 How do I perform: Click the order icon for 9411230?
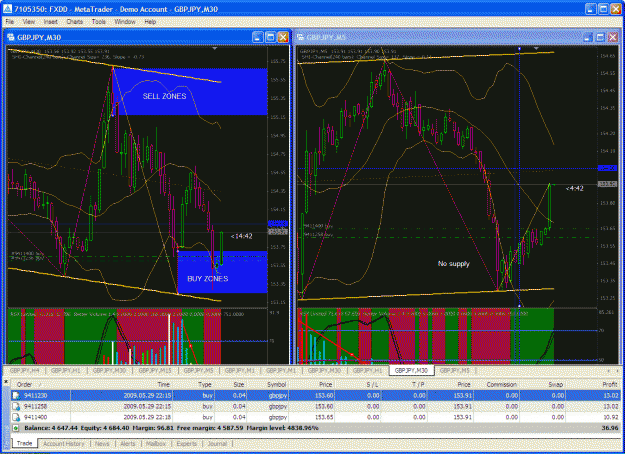tap(16, 395)
